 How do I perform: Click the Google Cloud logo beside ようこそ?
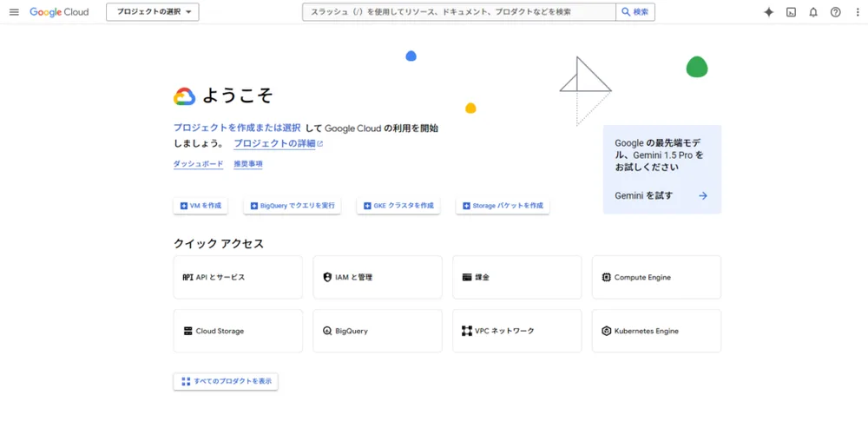(x=184, y=96)
